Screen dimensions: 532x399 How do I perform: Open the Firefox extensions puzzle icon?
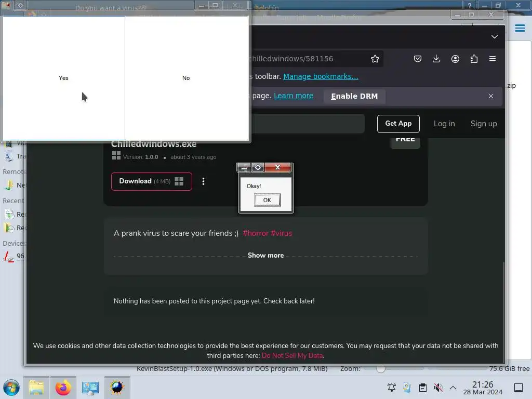pos(474,59)
